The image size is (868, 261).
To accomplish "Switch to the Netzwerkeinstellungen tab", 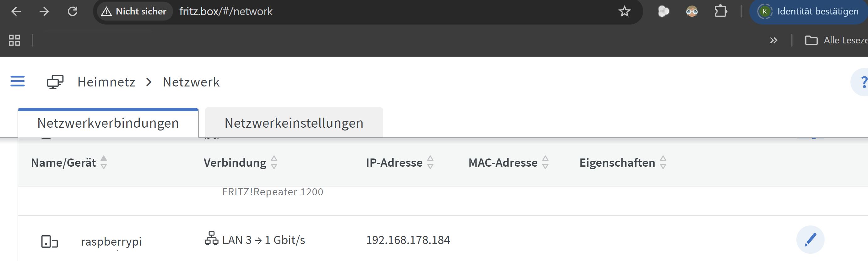I will 294,123.
